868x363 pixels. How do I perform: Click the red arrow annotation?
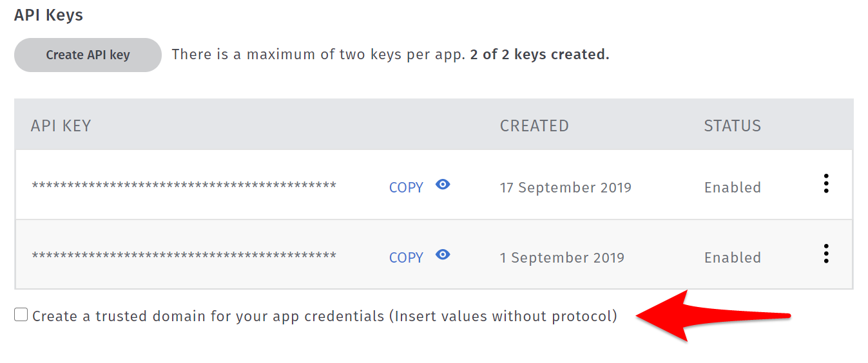(x=713, y=315)
